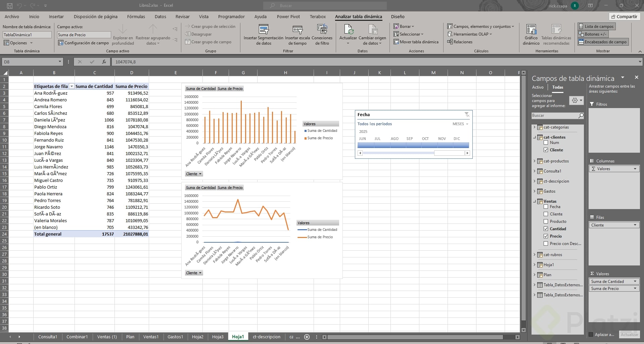Click the user account avatar
The width and height of the screenshot is (644, 344).
(x=575, y=6)
